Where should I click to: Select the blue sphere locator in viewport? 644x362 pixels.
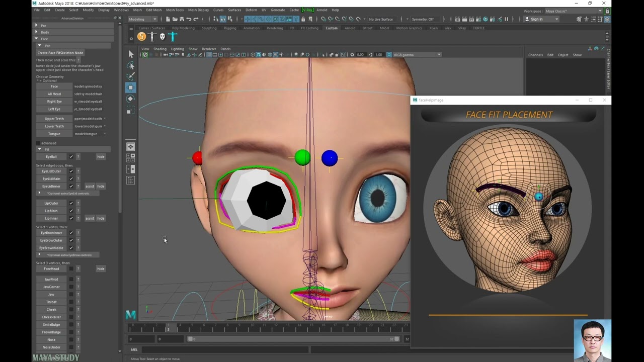pos(330,158)
